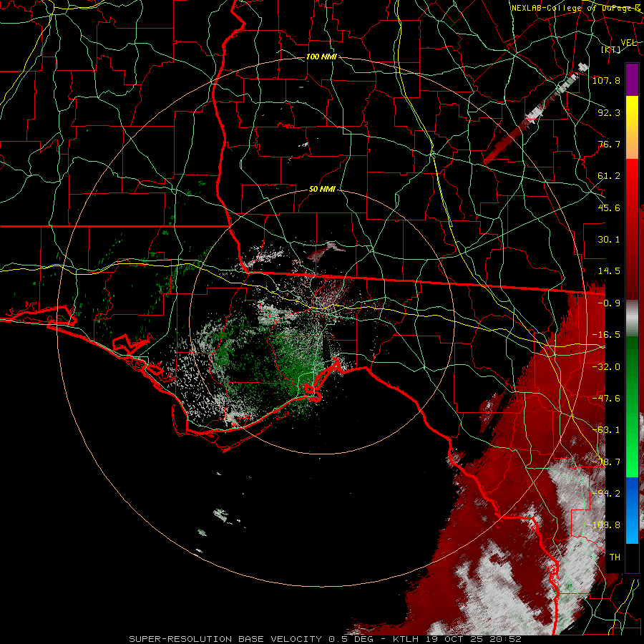Click the 92.3 velocity scale value
The height and width of the screenshot is (644, 644).
click(609, 112)
